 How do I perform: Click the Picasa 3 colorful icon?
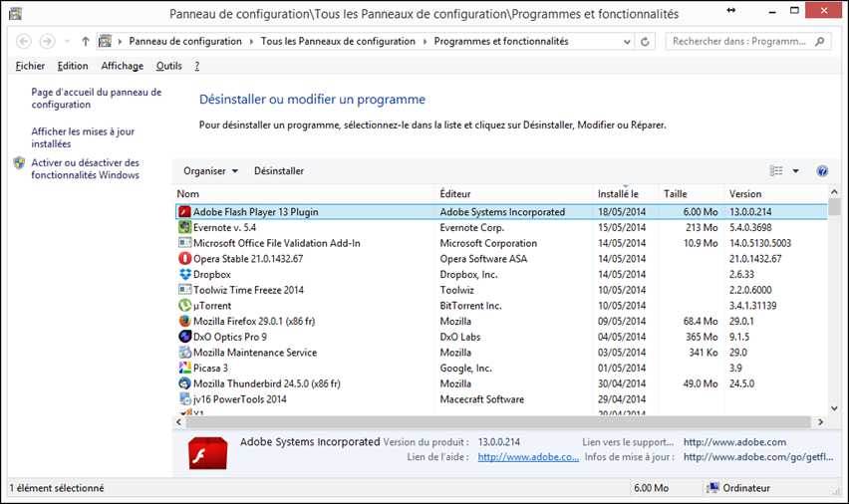pyautogui.click(x=185, y=368)
